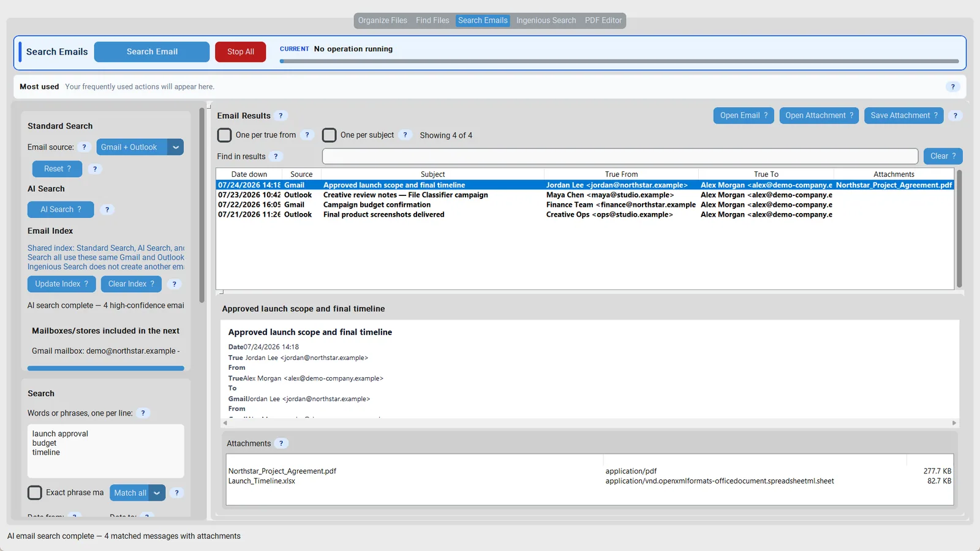Click help icon for Words or phrases
This screenshot has width=980, height=551.
click(x=143, y=413)
